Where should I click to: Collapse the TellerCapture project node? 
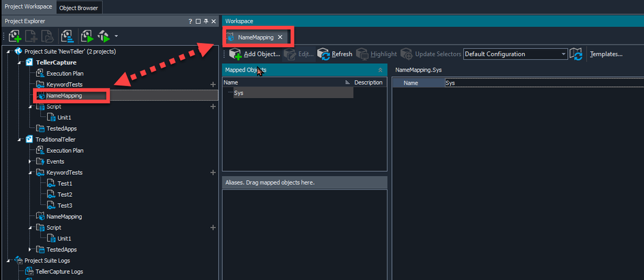20,63
